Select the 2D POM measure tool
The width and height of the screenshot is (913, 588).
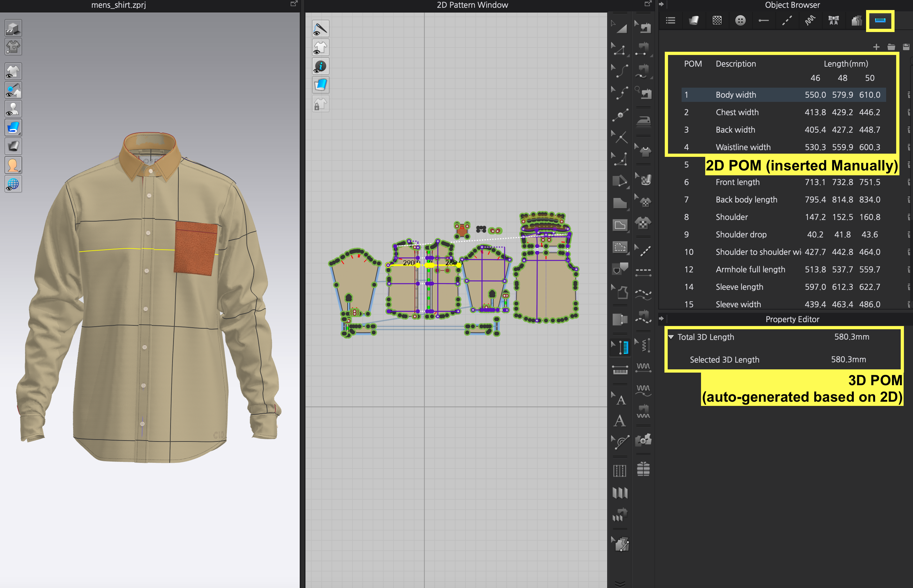click(620, 370)
